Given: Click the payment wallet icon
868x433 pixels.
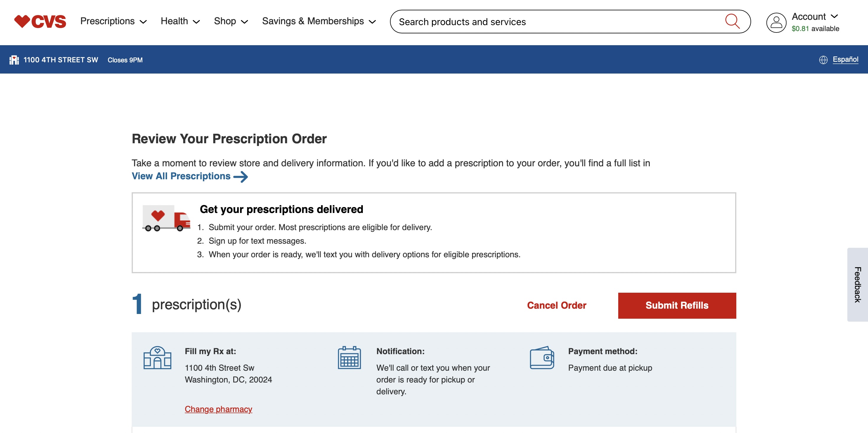Looking at the screenshot, I should (x=541, y=357).
